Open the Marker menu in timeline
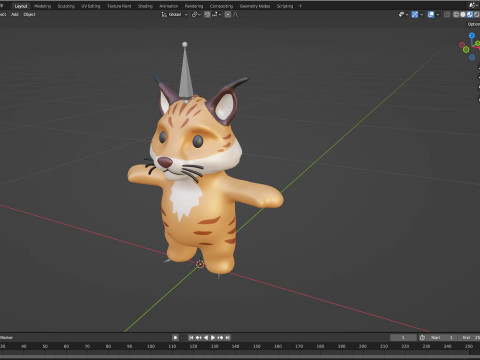This screenshot has height=360, width=480. pos(6,337)
